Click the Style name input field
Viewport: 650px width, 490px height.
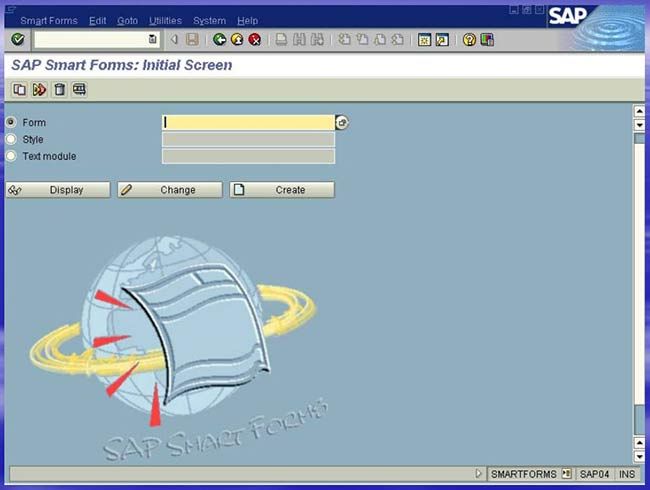[248, 139]
